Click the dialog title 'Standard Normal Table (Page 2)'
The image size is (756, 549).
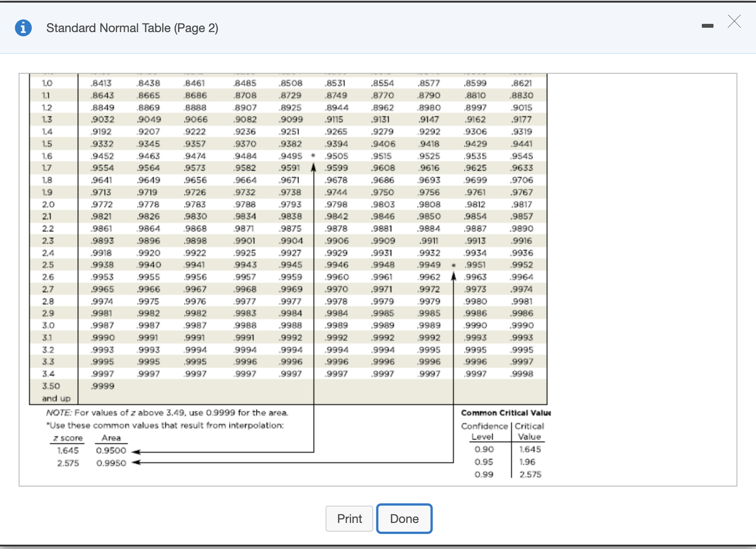tap(132, 28)
